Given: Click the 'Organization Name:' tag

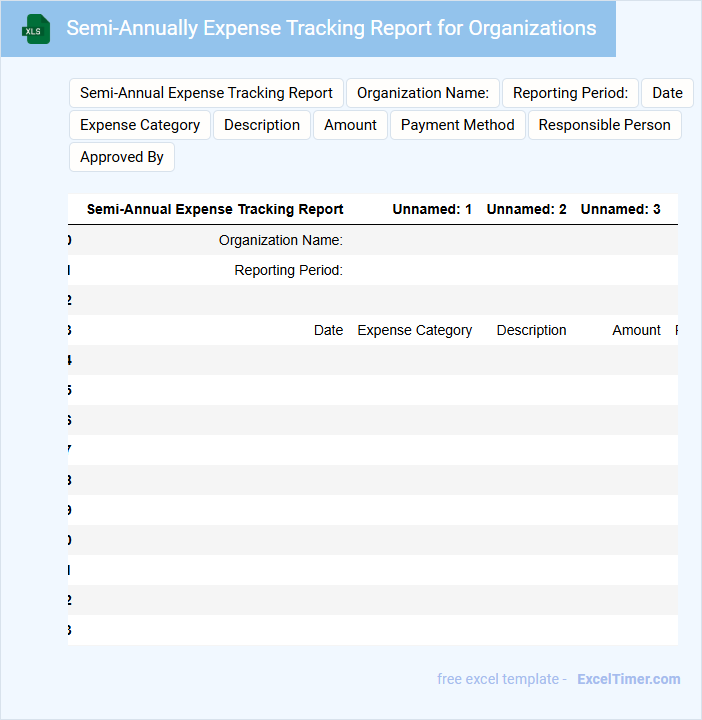Looking at the screenshot, I should [x=422, y=93].
